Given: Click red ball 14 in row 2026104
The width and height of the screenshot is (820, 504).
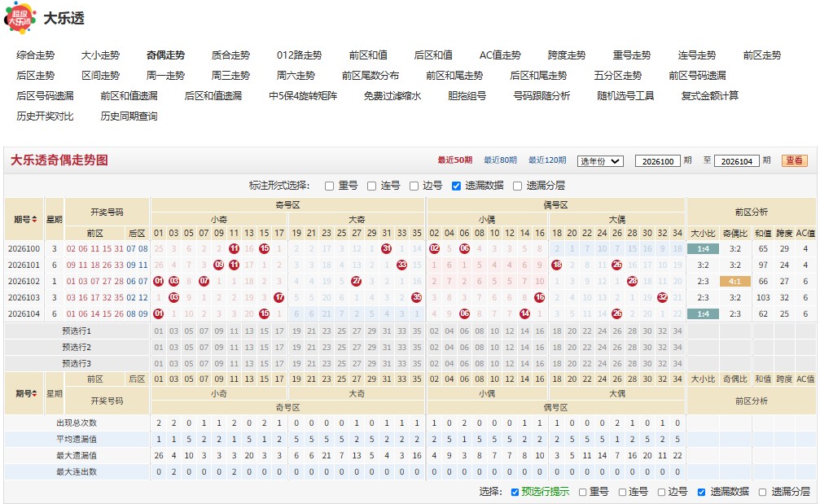Looking at the screenshot, I should tap(524, 313).
